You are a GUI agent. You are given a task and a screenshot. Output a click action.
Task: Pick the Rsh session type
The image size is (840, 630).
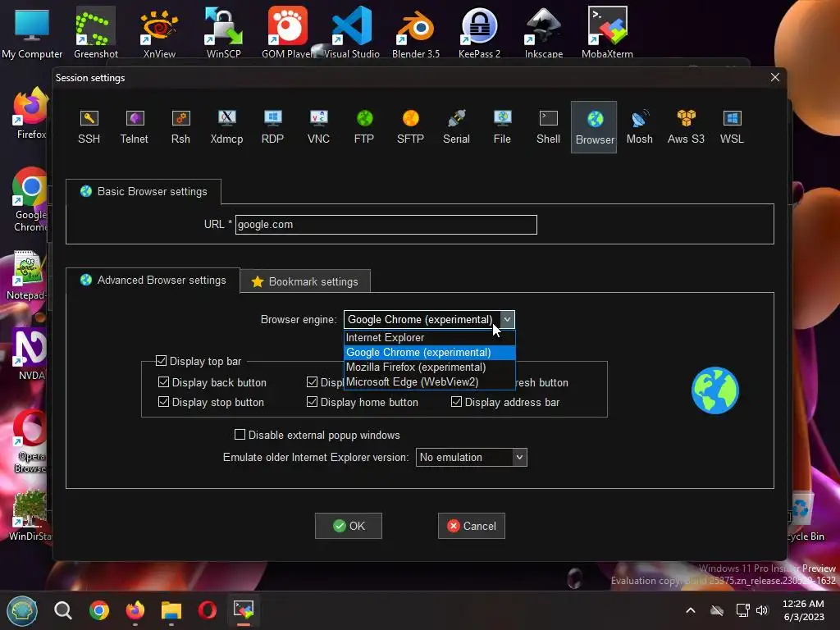[x=180, y=127]
